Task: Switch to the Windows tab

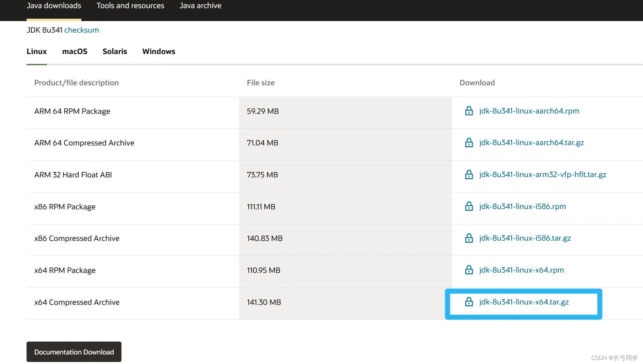Action: [x=159, y=51]
